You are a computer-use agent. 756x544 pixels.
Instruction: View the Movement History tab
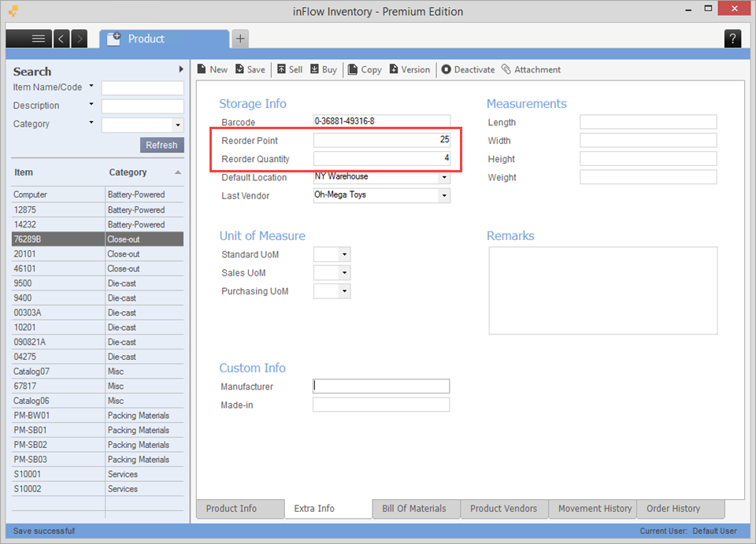tap(592, 509)
